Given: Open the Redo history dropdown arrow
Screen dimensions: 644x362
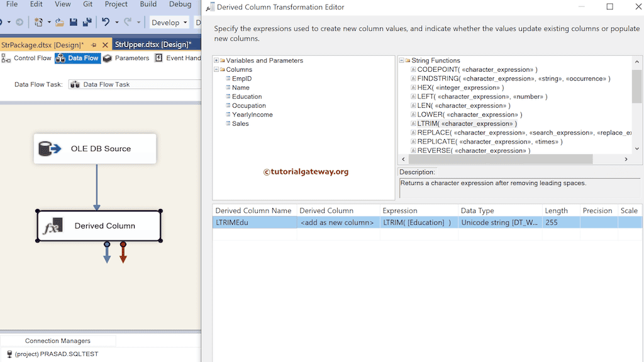Looking at the screenshot, I should [x=138, y=22].
